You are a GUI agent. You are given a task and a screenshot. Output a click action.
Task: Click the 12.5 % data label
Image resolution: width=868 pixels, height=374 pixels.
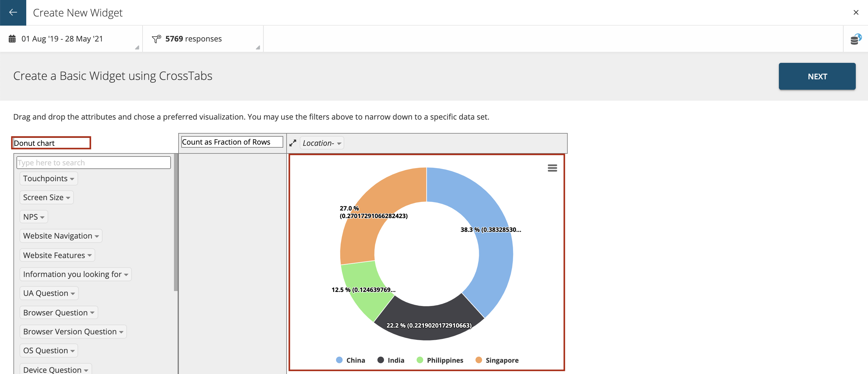(x=363, y=290)
